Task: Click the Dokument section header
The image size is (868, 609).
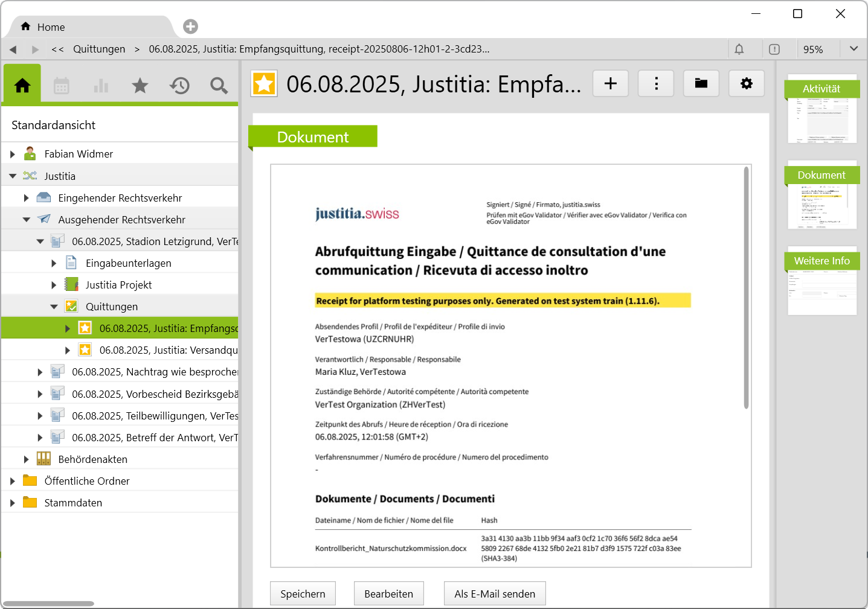Action: pos(313,137)
